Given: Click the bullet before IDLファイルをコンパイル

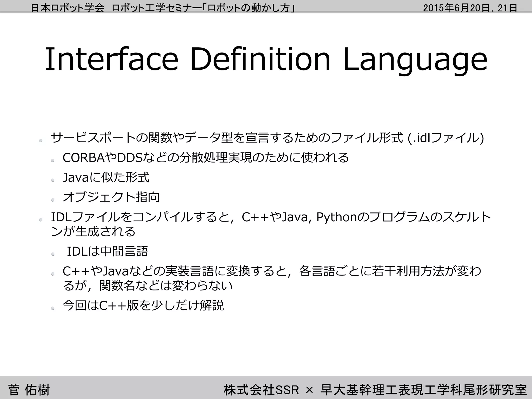Looking at the screenshot, I should click(x=41, y=220).
